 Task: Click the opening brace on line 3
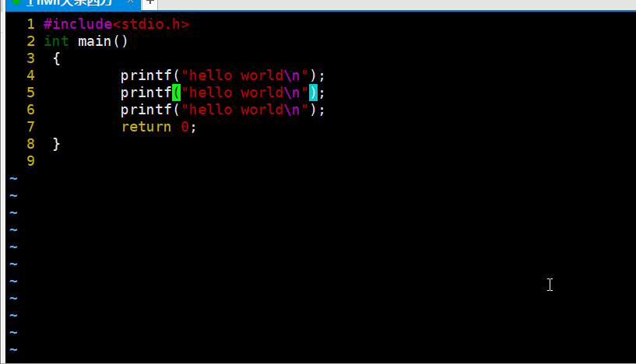[x=56, y=58]
